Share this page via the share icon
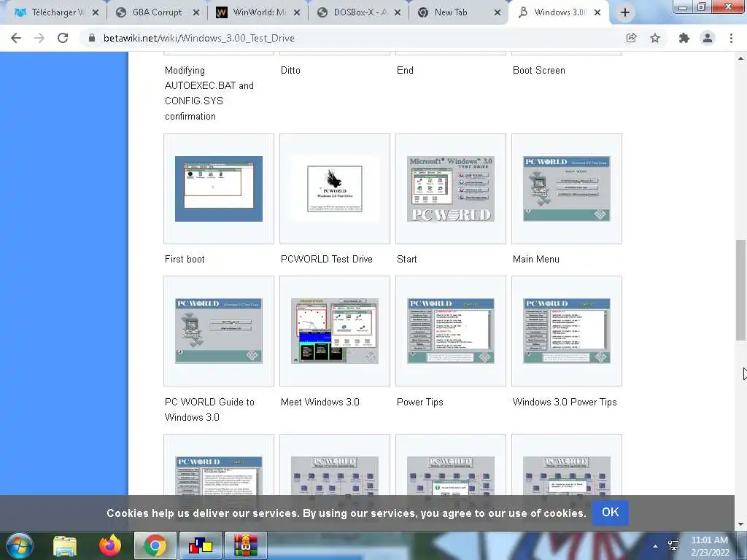The height and width of the screenshot is (560, 747). click(631, 38)
